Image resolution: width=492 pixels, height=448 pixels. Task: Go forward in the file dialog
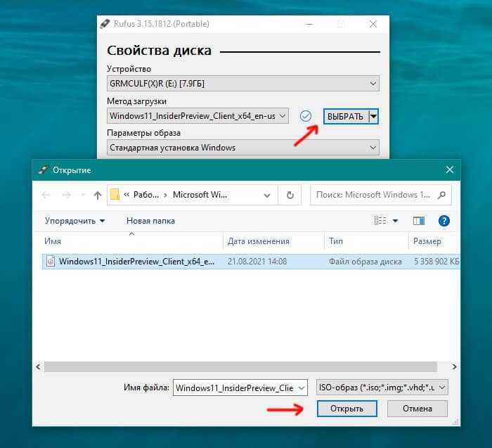coord(67,195)
